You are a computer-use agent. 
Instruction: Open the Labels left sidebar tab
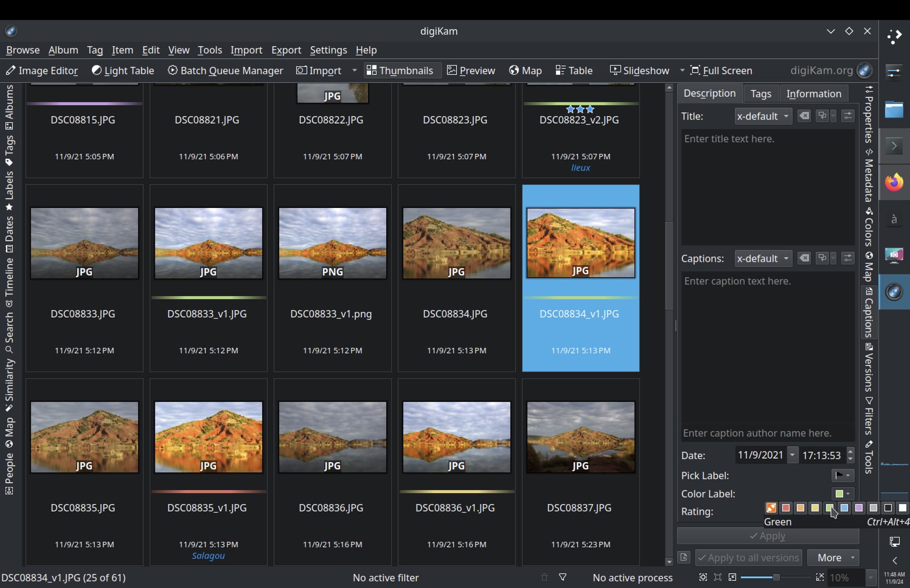coord(9,191)
